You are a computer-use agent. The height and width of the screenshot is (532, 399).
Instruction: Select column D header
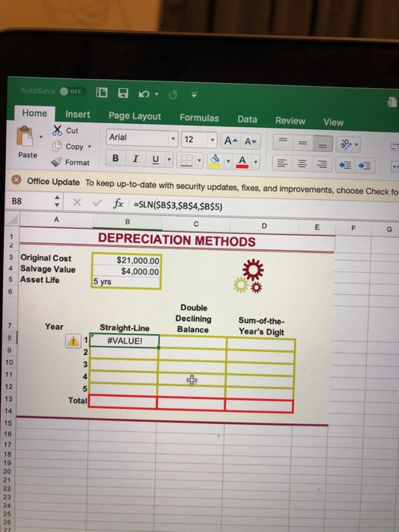[264, 226]
